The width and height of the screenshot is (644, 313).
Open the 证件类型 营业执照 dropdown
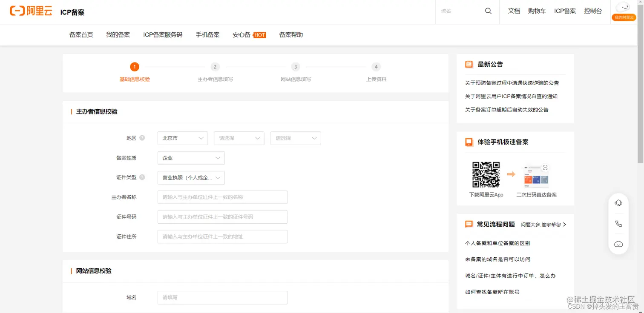pyautogui.click(x=191, y=178)
